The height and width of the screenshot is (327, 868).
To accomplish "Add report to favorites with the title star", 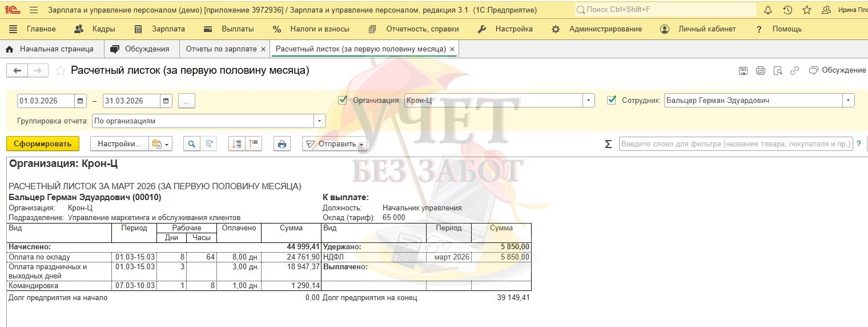I will click(59, 70).
